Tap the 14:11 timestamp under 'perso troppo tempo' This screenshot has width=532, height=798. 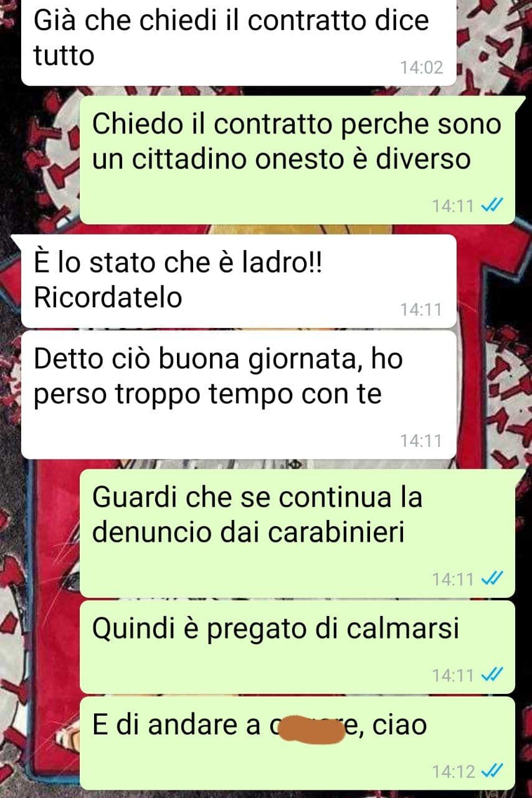(420, 441)
